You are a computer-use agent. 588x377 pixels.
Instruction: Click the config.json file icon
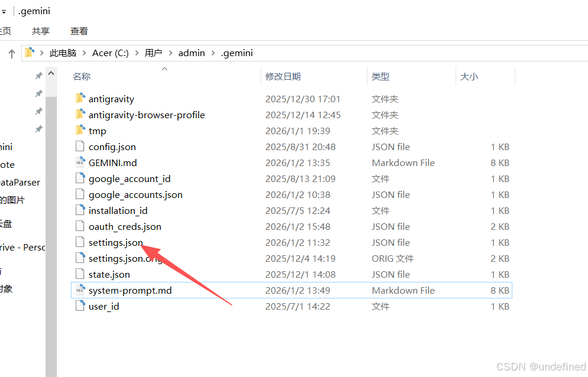[80, 147]
